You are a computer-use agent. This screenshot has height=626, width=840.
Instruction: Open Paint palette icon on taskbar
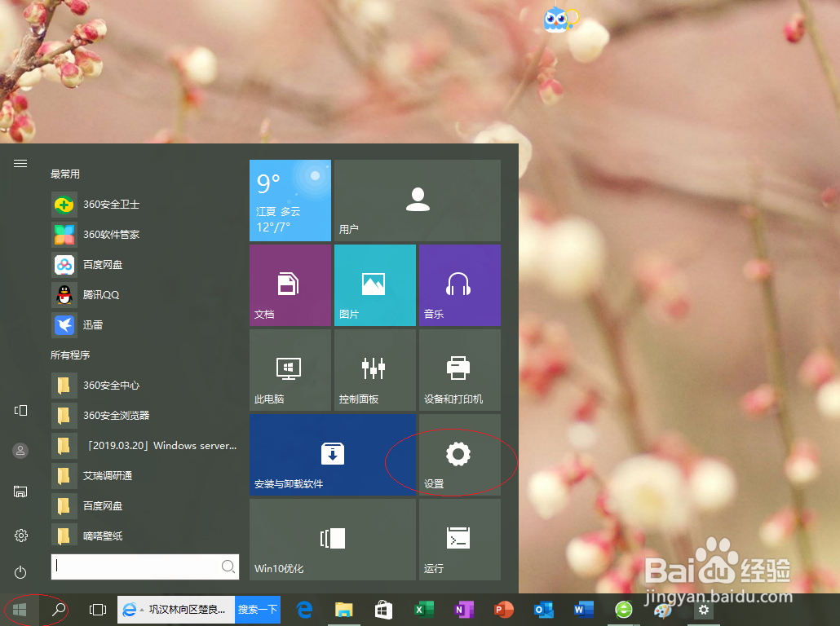pyautogui.click(x=663, y=610)
